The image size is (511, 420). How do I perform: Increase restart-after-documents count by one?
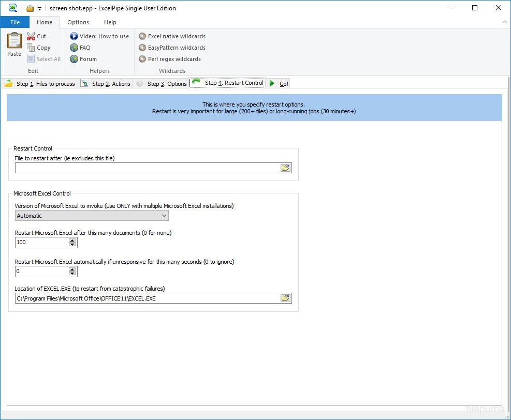[72, 240]
